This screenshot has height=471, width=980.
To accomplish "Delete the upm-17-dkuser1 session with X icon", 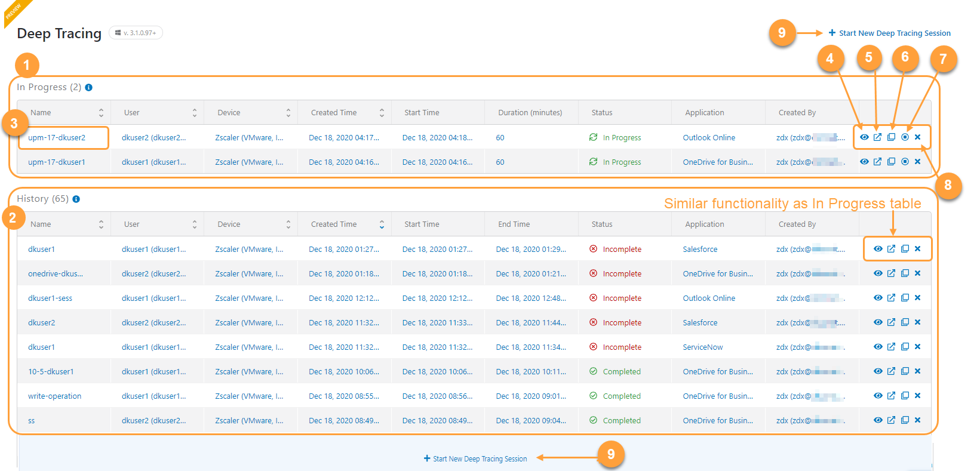I will pyautogui.click(x=918, y=162).
